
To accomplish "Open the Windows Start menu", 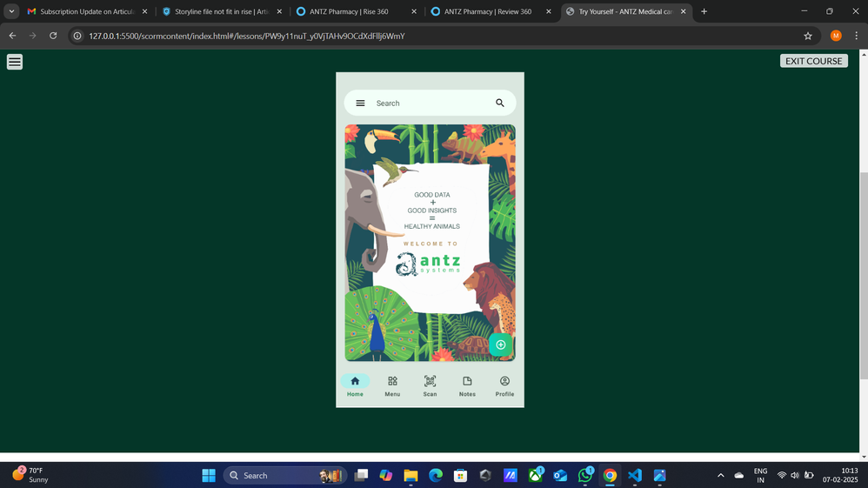I will click(209, 475).
